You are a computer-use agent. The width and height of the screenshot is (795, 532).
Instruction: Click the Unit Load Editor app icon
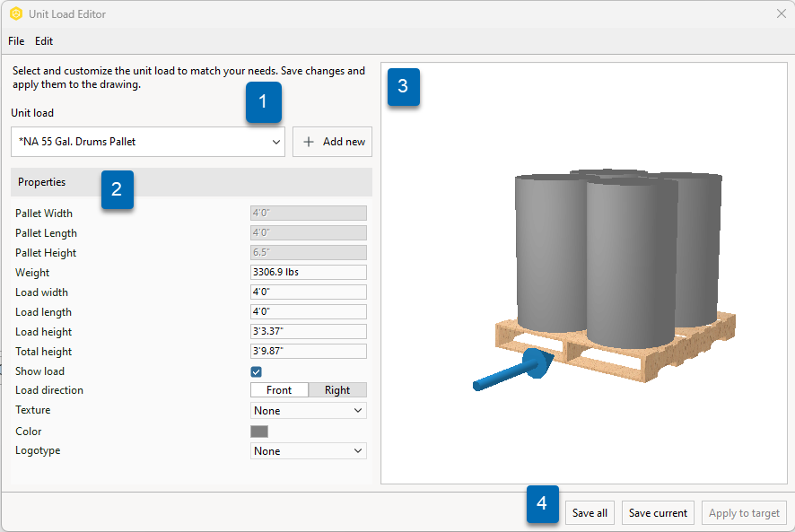coord(16,13)
